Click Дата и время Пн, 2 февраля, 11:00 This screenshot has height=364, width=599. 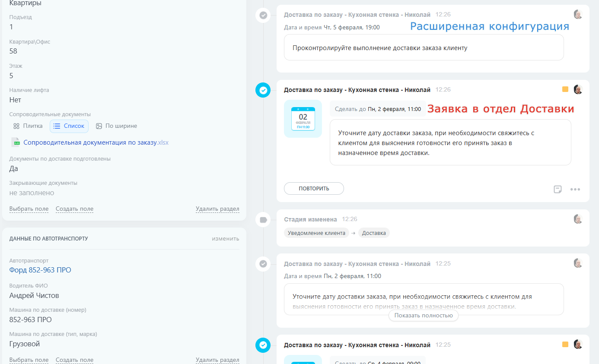333,276
